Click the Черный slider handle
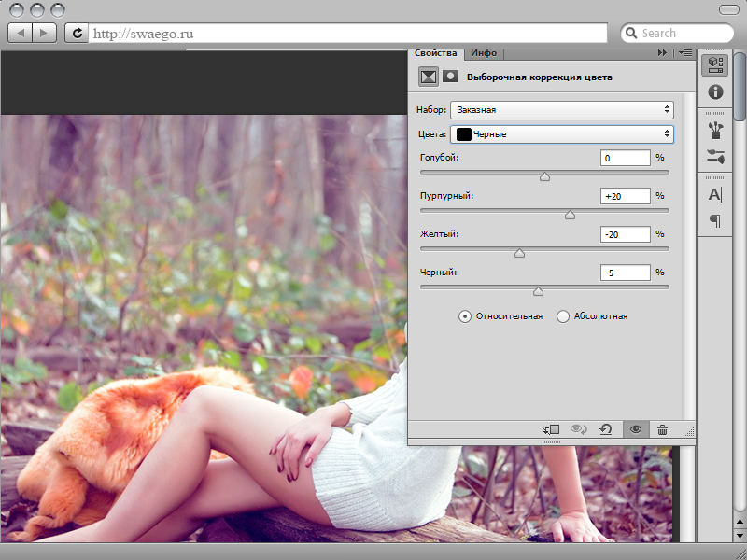 (539, 291)
